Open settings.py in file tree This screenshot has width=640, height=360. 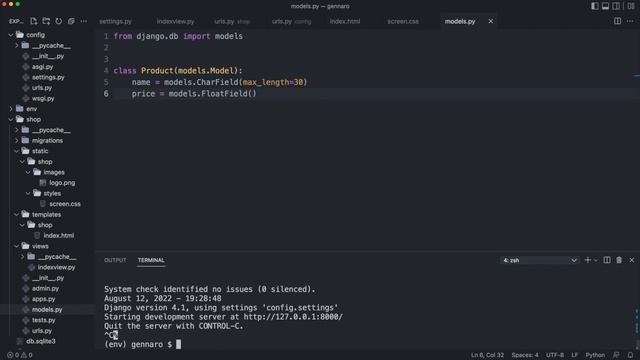(48, 77)
